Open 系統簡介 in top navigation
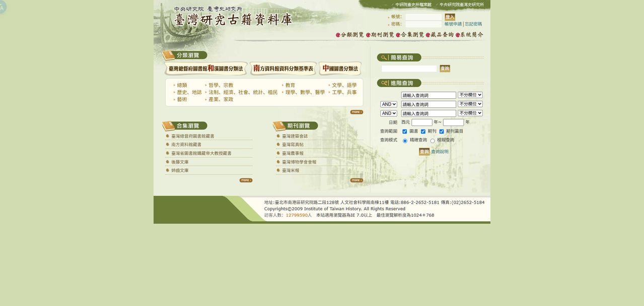The image size is (644, 306). coord(469,35)
